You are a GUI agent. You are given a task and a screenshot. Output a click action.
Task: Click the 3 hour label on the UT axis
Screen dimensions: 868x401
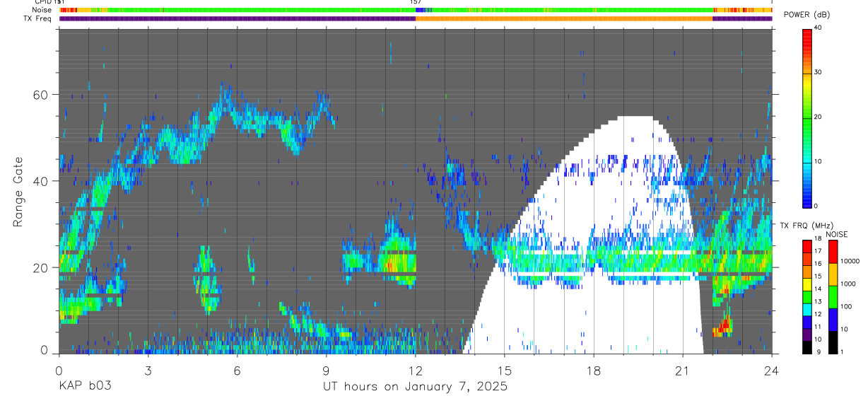tap(148, 370)
